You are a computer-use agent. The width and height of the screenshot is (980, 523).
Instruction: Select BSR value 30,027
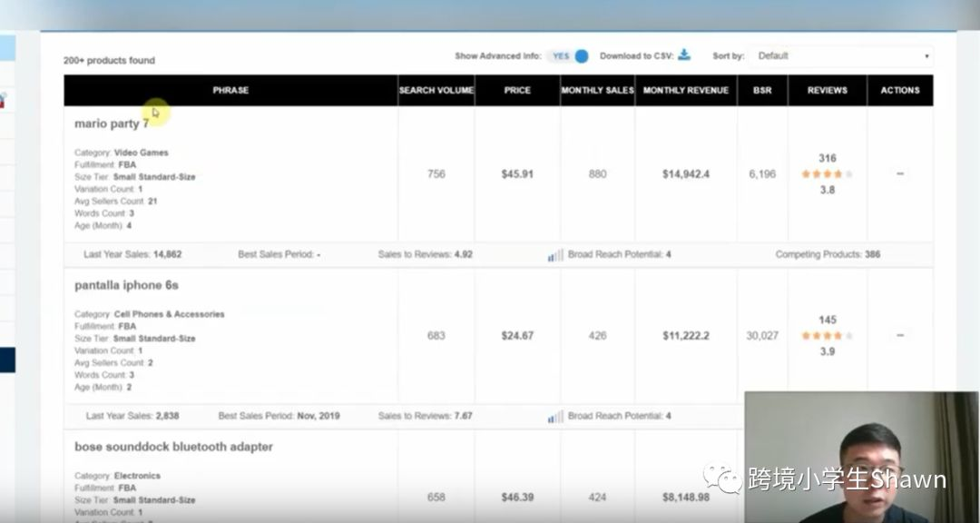762,336
